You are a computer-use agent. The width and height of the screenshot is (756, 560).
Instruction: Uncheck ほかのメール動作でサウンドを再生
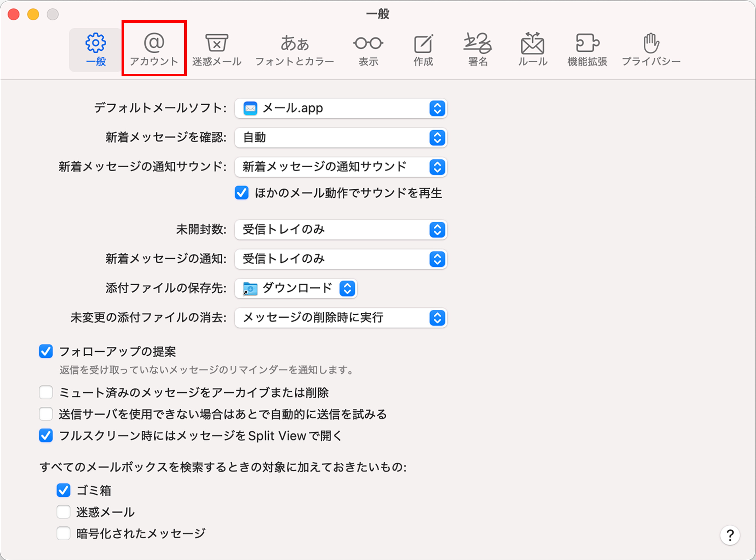coord(242,193)
